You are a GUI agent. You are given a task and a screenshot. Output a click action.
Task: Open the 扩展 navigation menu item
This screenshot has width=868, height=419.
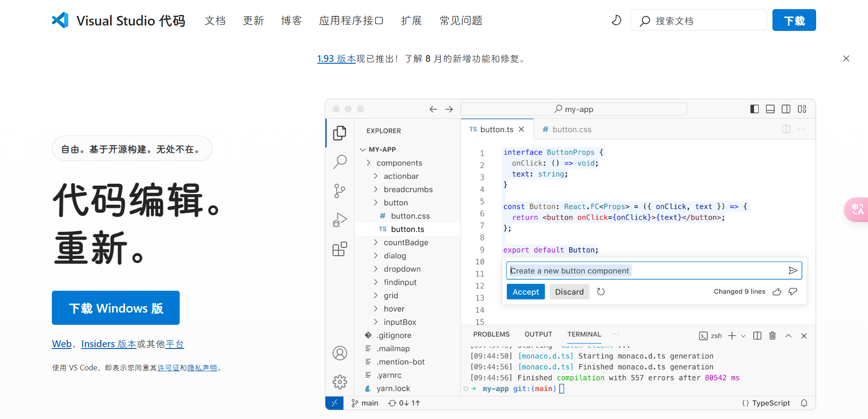pyautogui.click(x=411, y=20)
